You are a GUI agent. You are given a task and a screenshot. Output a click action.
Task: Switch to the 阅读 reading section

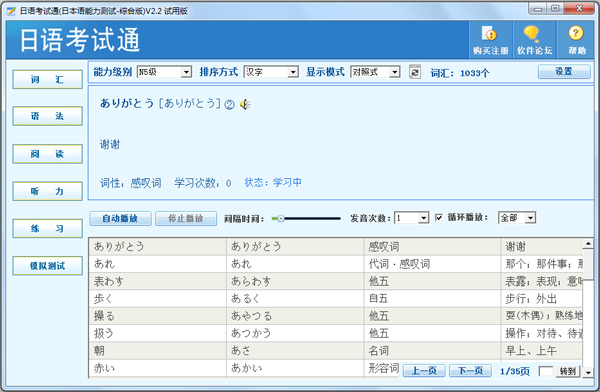click(x=47, y=154)
